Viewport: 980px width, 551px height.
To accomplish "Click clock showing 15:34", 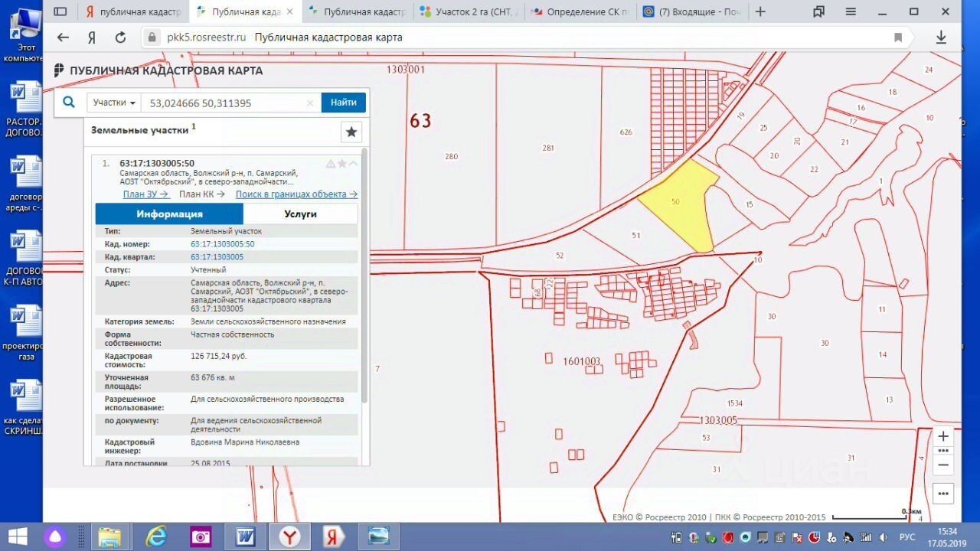I will click(x=948, y=531).
